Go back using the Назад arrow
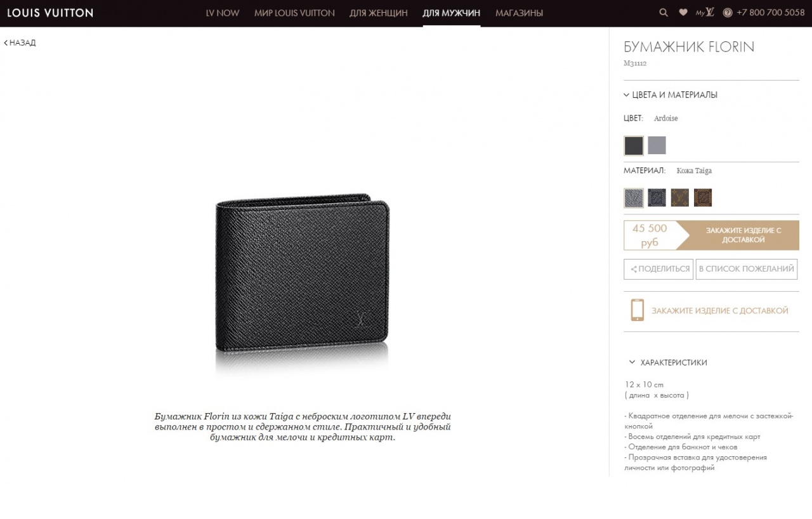Image resolution: width=812 pixels, height=519 pixels. 20,43
